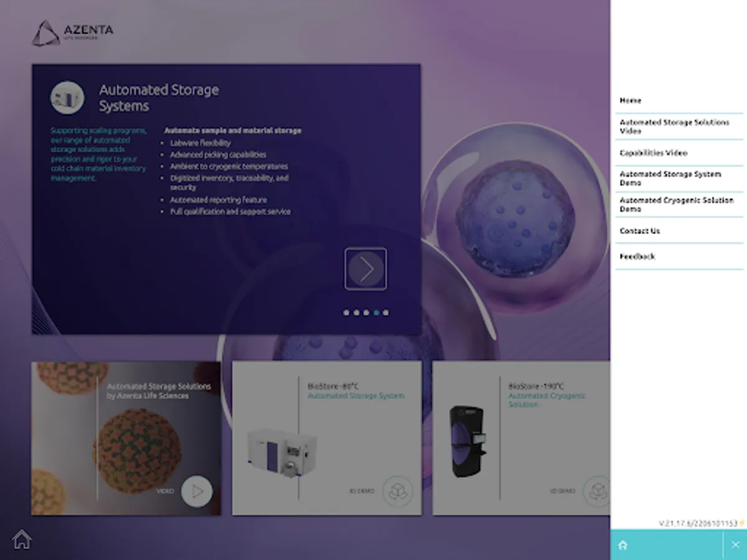Open the BioStore -190°C 3D demo cube icon
The width and height of the screenshot is (747, 560).
click(x=598, y=491)
